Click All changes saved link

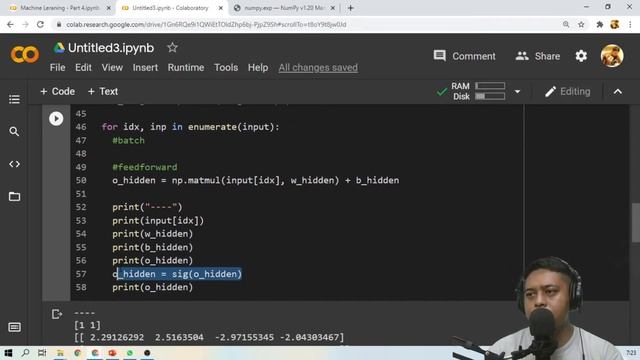pyautogui.click(x=318, y=68)
